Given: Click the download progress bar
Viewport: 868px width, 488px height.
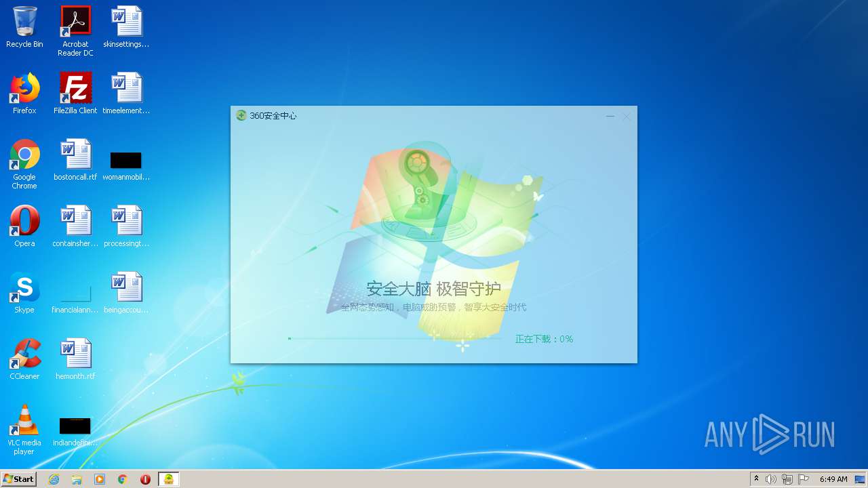Looking at the screenshot, I should [x=395, y=338].
